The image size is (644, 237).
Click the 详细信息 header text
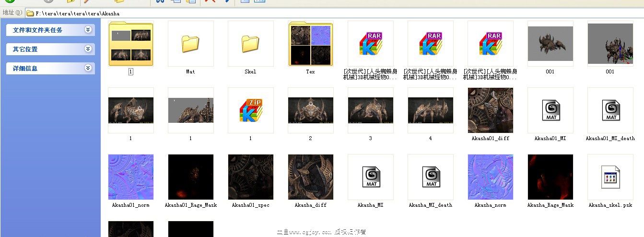tap(25, 68)
